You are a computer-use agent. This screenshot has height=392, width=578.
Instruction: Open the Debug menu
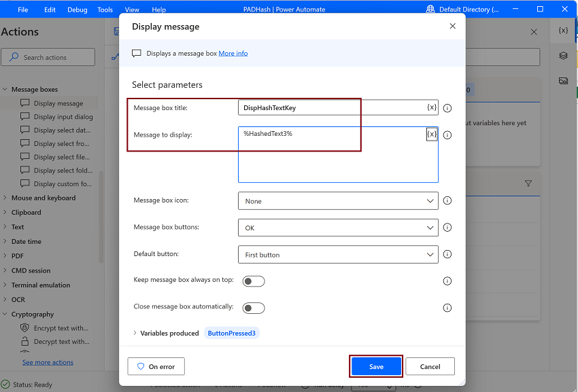(77, 10)
